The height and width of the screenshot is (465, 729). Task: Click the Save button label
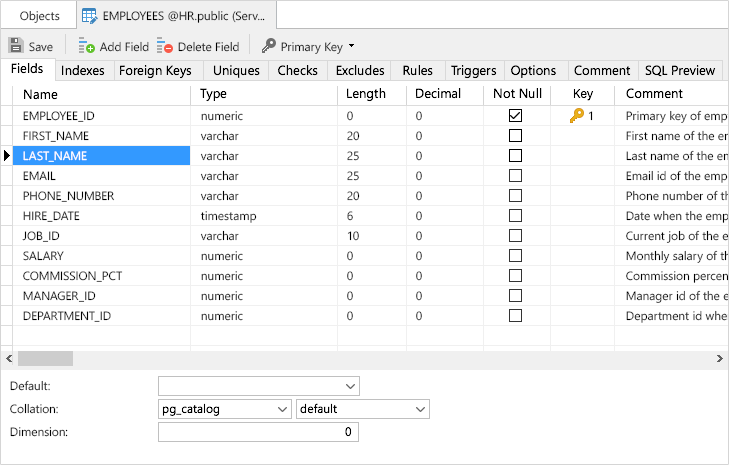click(41, 46)
